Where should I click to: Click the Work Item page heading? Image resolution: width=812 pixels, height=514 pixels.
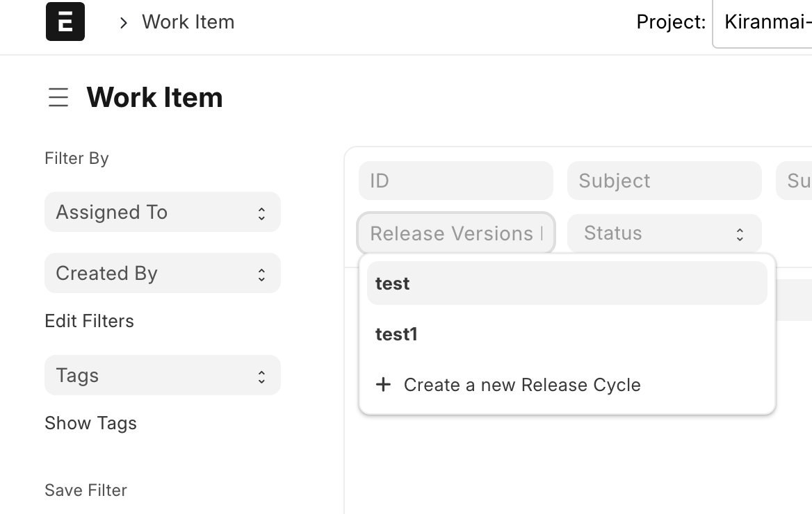(x=154, y=97)
